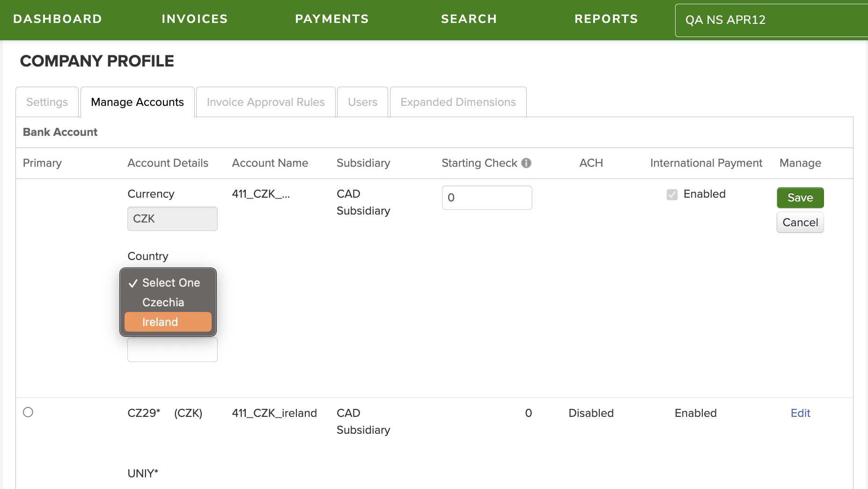This screenshot has height=489, width=868.
Task: Click the Starting Check info icon
Action: click(x=526, y=163)
